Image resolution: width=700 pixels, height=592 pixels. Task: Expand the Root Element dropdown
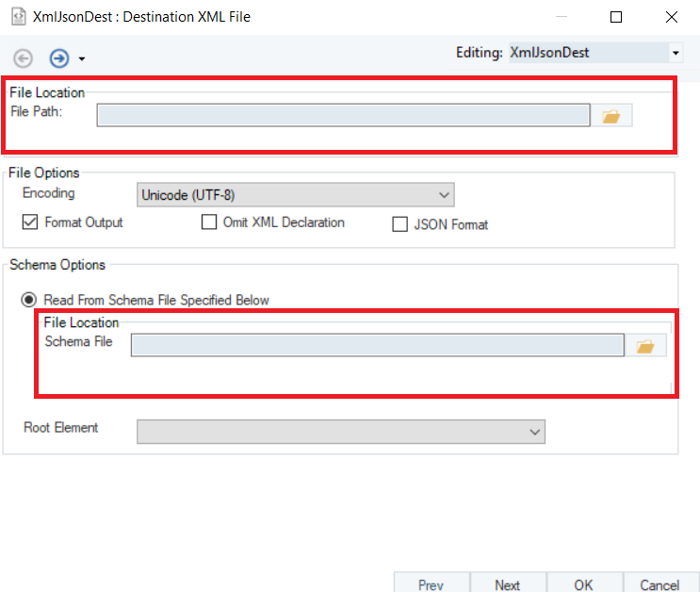coord(341,431)
